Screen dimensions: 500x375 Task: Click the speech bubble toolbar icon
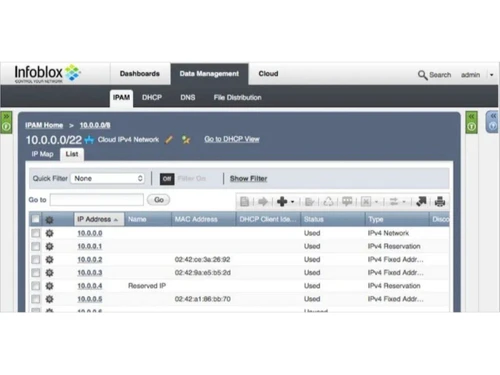347,201
